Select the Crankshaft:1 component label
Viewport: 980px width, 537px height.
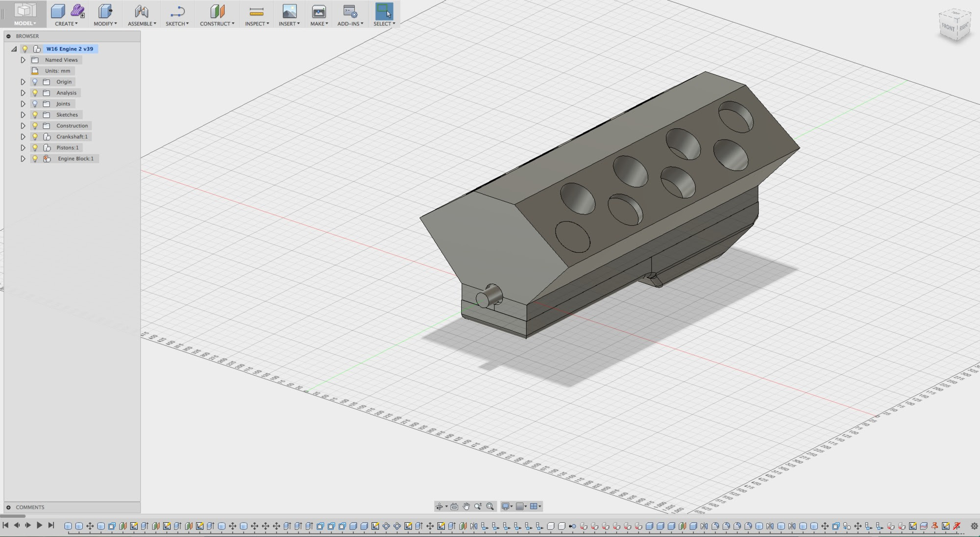[x=72, y=137]
